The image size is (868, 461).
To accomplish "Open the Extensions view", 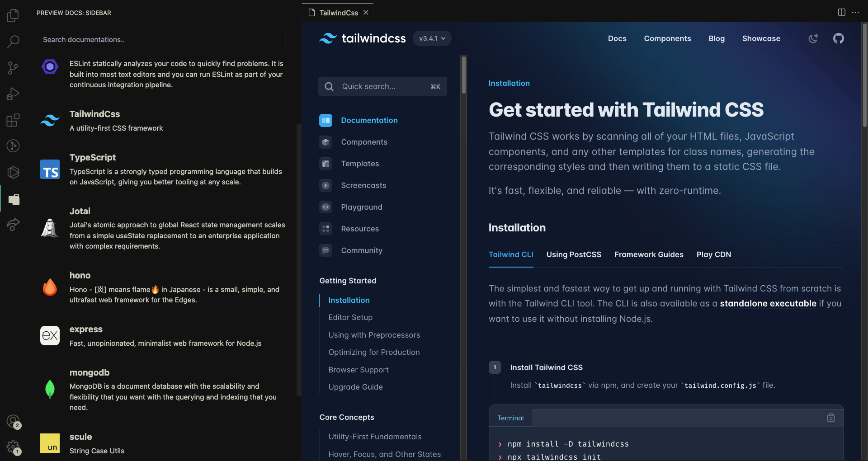I will [x=13, y=120].
